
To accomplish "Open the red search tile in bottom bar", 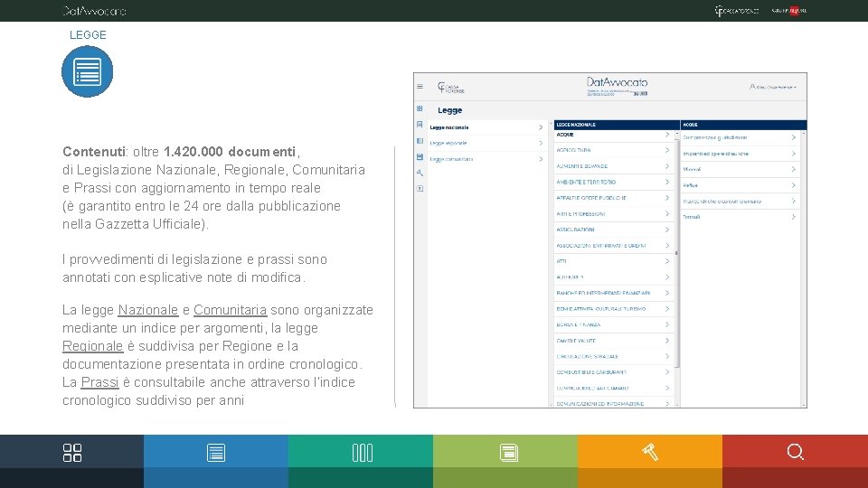I will 795,453.
